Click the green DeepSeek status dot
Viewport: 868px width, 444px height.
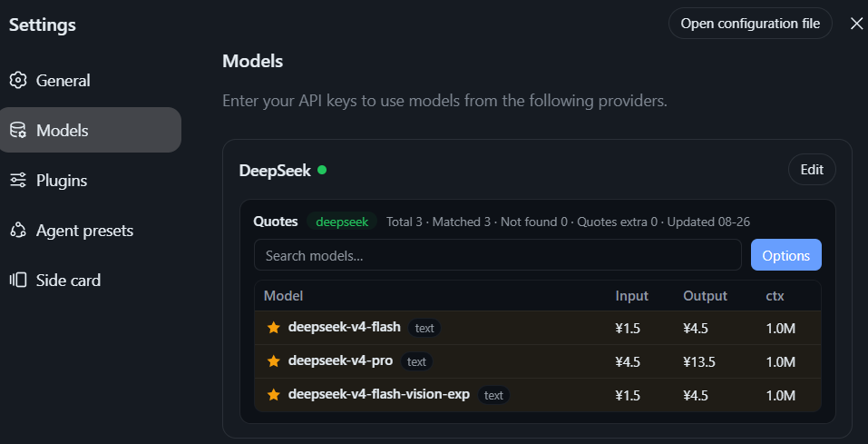pos(322,170)
